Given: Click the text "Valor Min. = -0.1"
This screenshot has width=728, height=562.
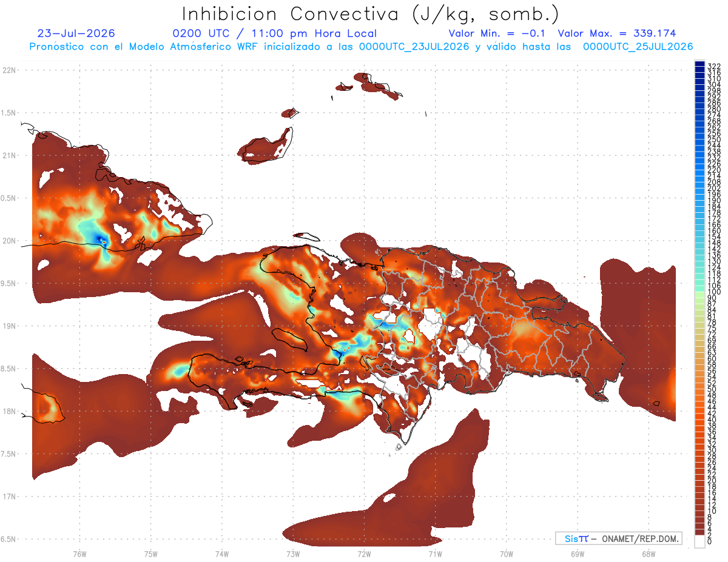Looking at the screenshot, I should pyautogui.click(x=497, y=33).
